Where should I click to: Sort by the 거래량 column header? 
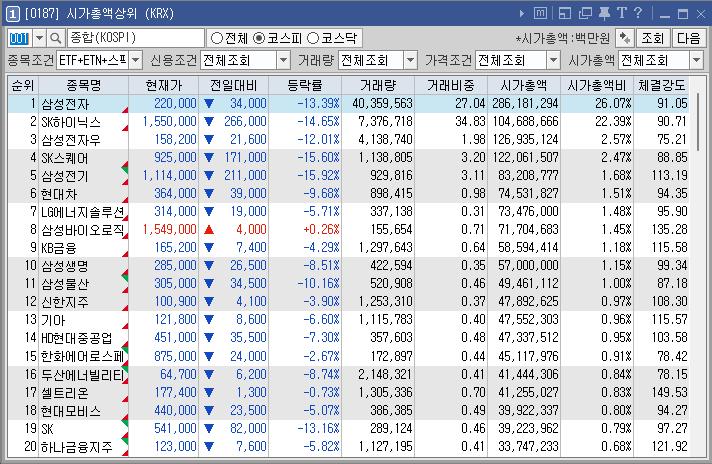[378, 85]
